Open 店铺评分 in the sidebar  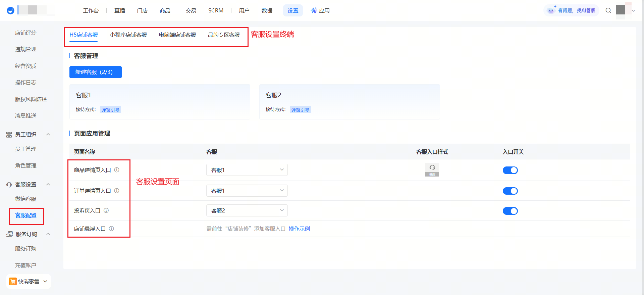[26, 33]
